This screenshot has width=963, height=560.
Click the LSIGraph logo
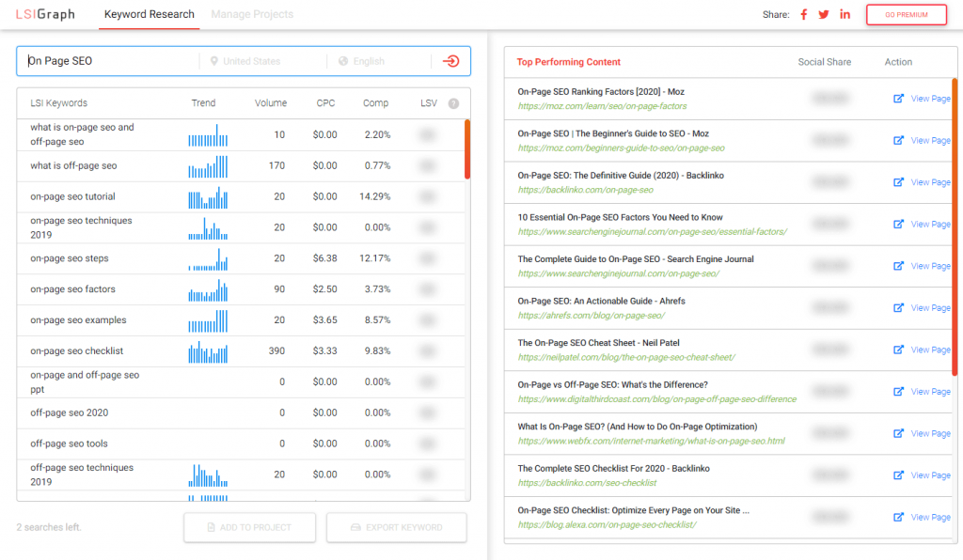[x=45, y=14]
